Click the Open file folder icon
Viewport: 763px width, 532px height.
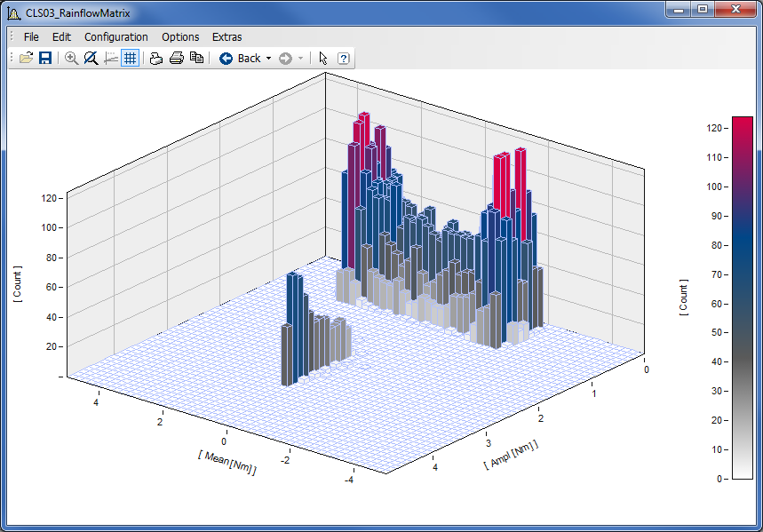pyautogui.click(x=26, y=59)
